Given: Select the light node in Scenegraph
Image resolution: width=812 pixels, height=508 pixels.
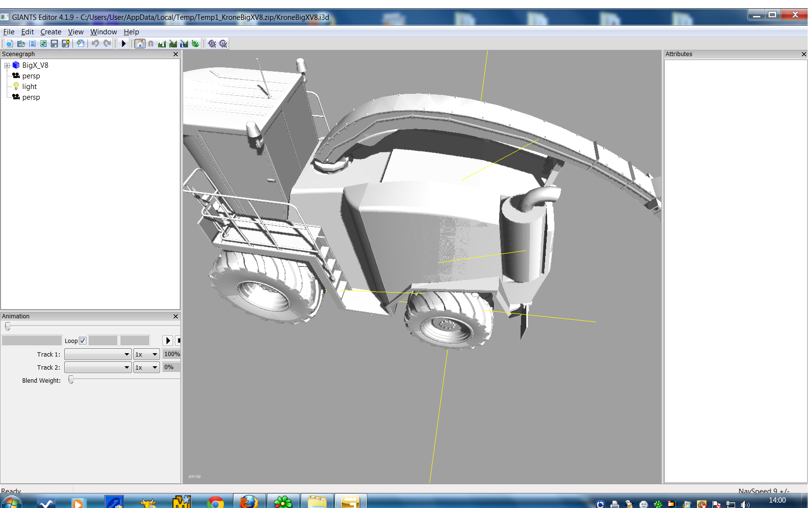Looking at the screenshot, I should tap(29, 87).
